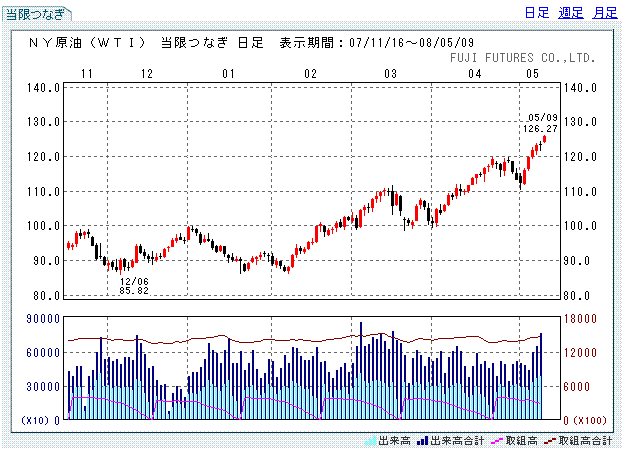Image resolution: width=623 pixels, height=450 pixels.
Task: Click the display period 07/11/16～08/05/09 text
Action: tap(377, 42)
